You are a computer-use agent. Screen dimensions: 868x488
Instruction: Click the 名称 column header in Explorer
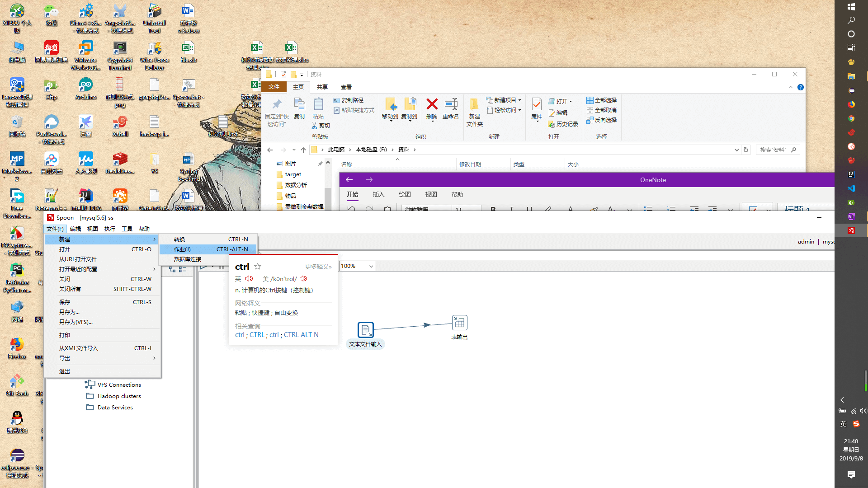(x=347, y=164)
